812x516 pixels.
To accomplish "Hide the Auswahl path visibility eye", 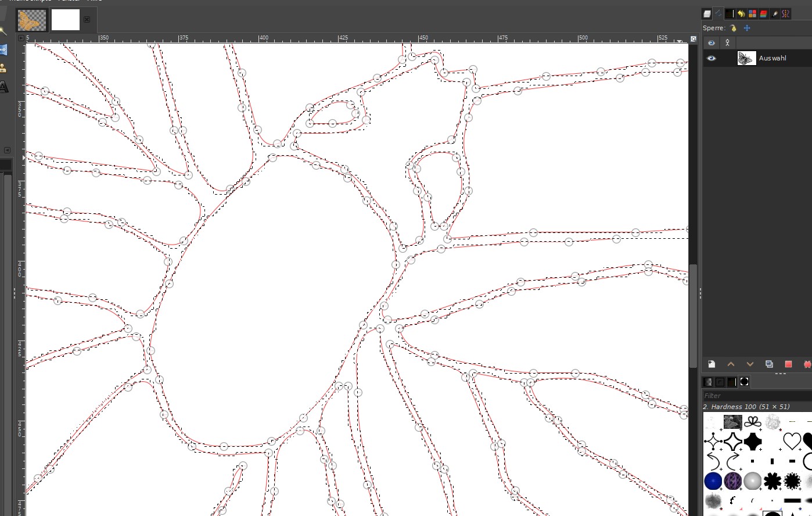I will coord(711,58).
